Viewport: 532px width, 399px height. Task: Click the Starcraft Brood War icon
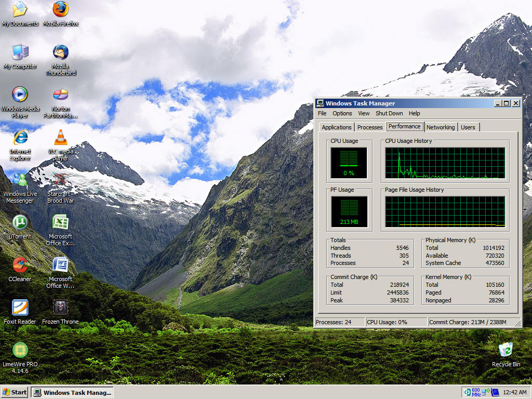pos(61,180)
